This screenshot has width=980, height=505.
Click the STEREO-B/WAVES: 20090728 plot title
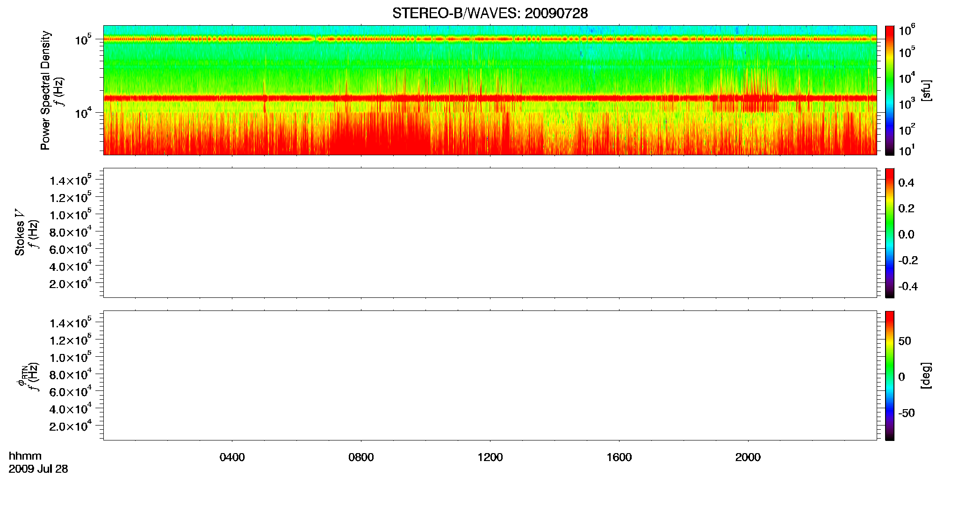pos(490,13)
